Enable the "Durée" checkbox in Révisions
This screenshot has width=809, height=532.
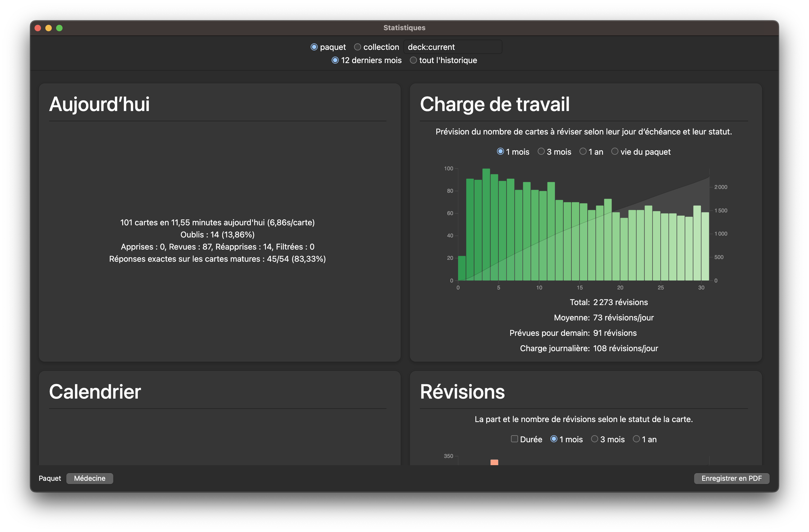(x=514, y=439)
